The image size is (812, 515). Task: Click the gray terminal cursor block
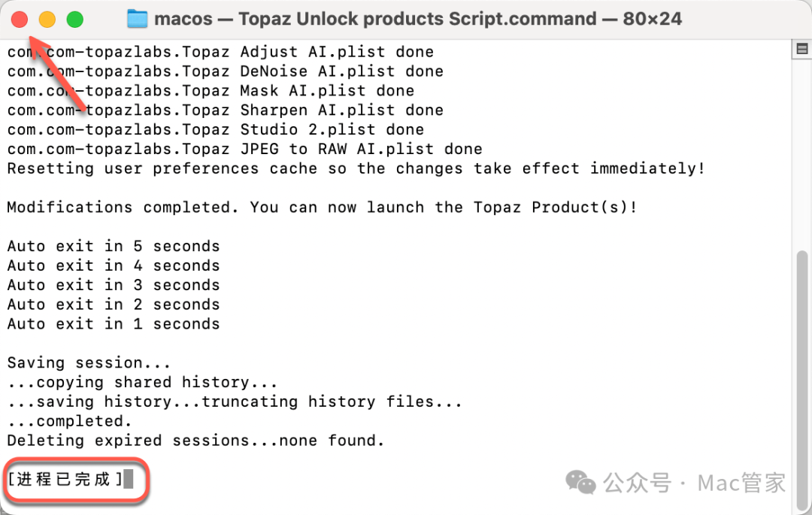129,479
